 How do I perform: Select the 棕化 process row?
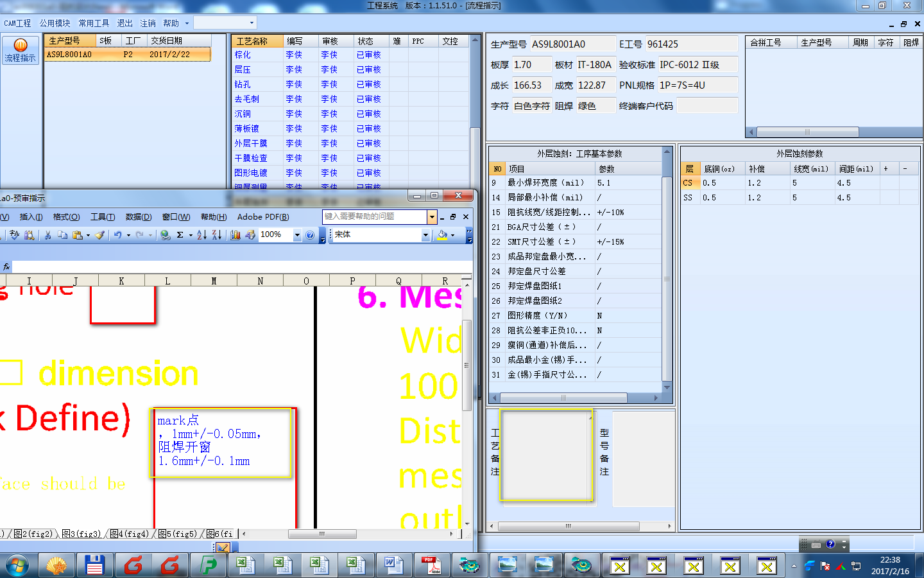tap(350, 55)
